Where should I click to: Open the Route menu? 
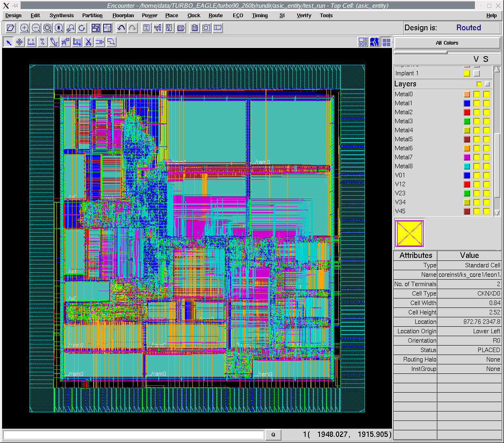coord(216,16)
